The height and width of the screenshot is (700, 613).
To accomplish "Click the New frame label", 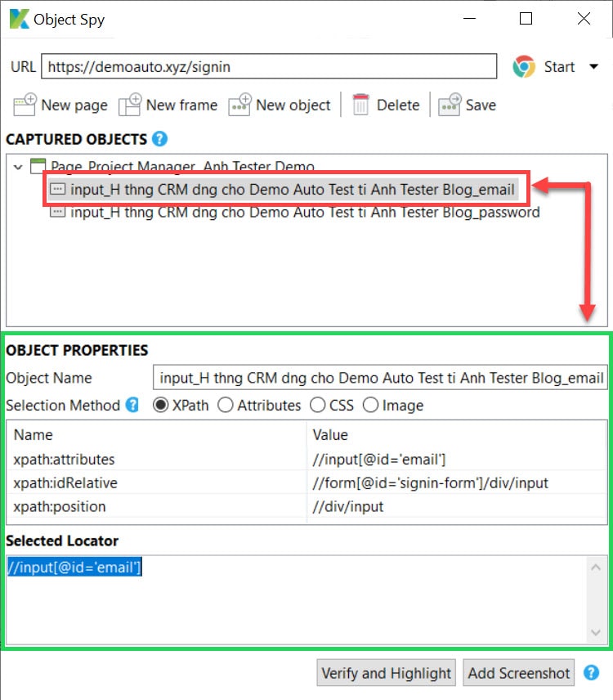I will tap(181, 105).
